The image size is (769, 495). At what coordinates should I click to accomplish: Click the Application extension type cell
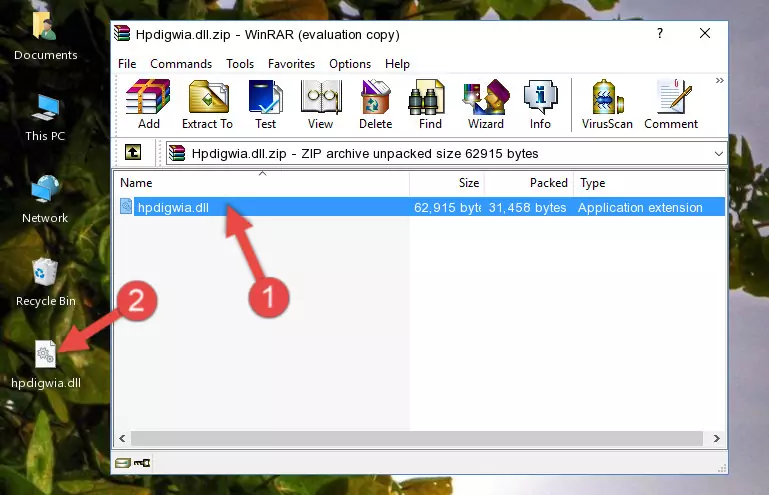tap(640, 208)
